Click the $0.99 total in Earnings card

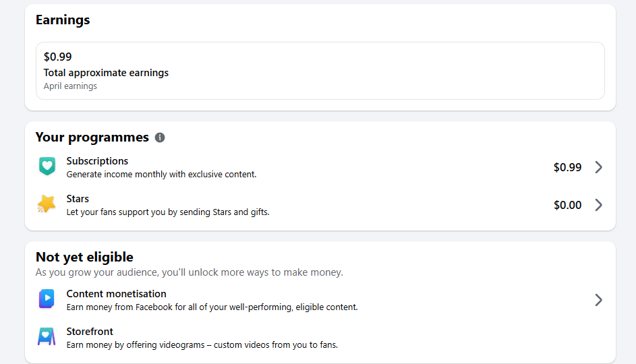click(x=58, y=57)
